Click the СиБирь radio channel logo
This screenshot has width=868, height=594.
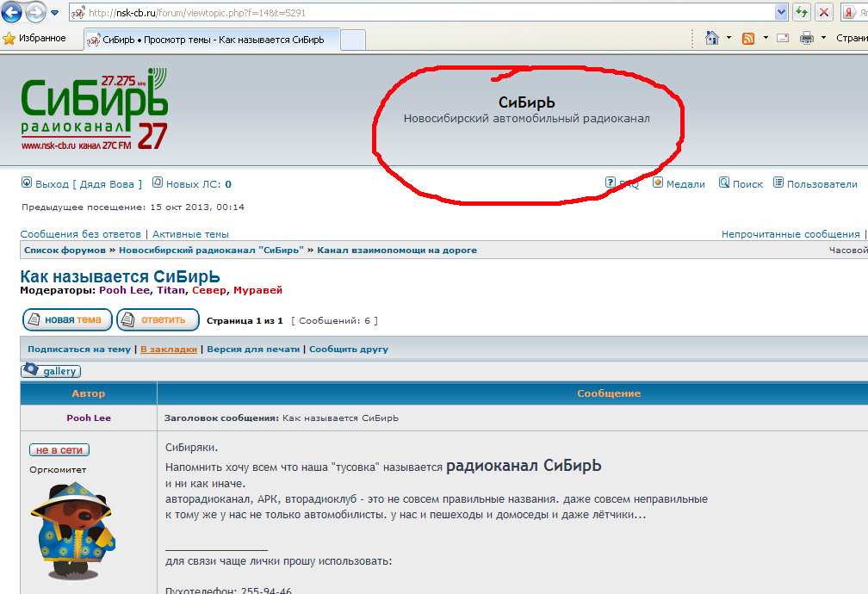click(x=95, y=109)
